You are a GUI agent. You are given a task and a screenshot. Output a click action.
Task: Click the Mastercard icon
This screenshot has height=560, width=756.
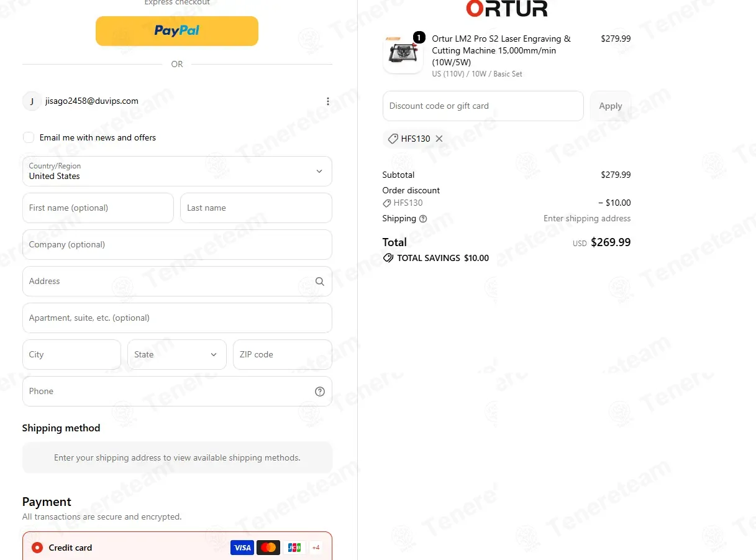tap(268, 548)
